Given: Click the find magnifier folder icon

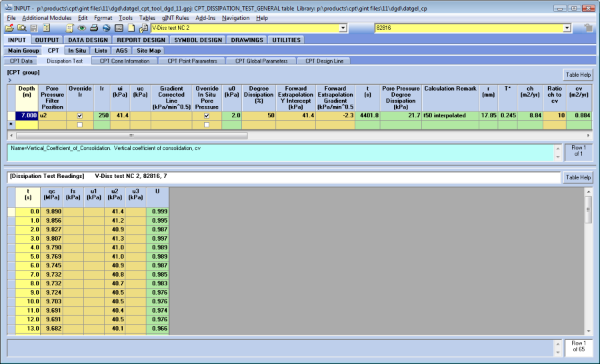Looking at the screenshot, I should pos(21,28).
